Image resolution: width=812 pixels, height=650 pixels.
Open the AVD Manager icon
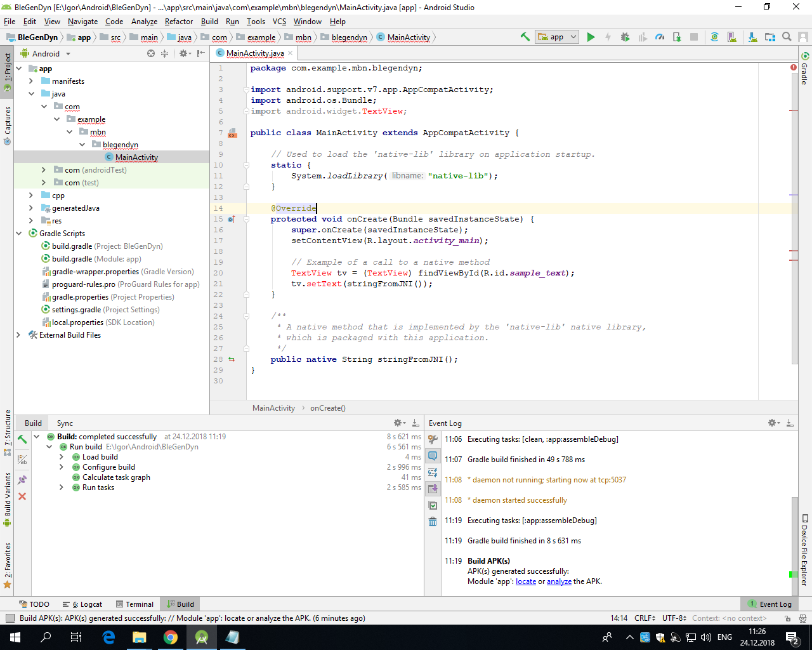(x=731, y=37)
